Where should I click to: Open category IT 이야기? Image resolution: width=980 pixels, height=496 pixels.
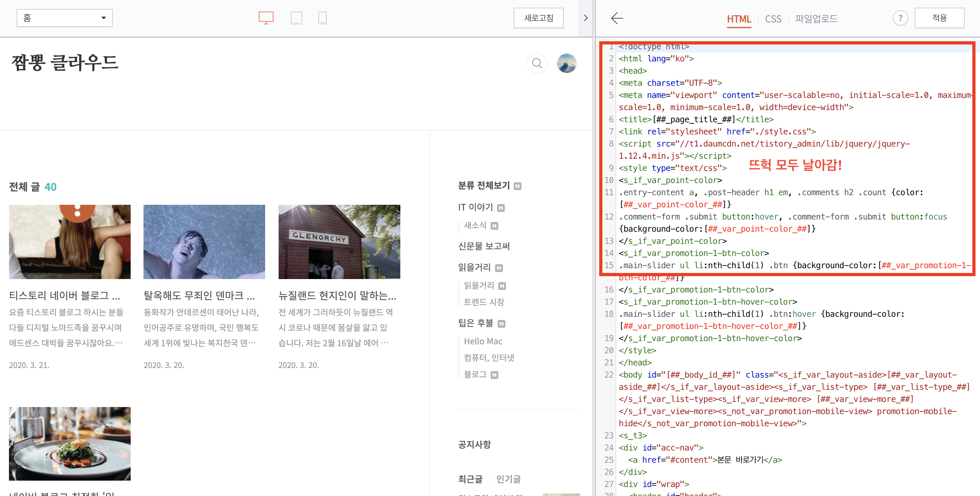475,207
